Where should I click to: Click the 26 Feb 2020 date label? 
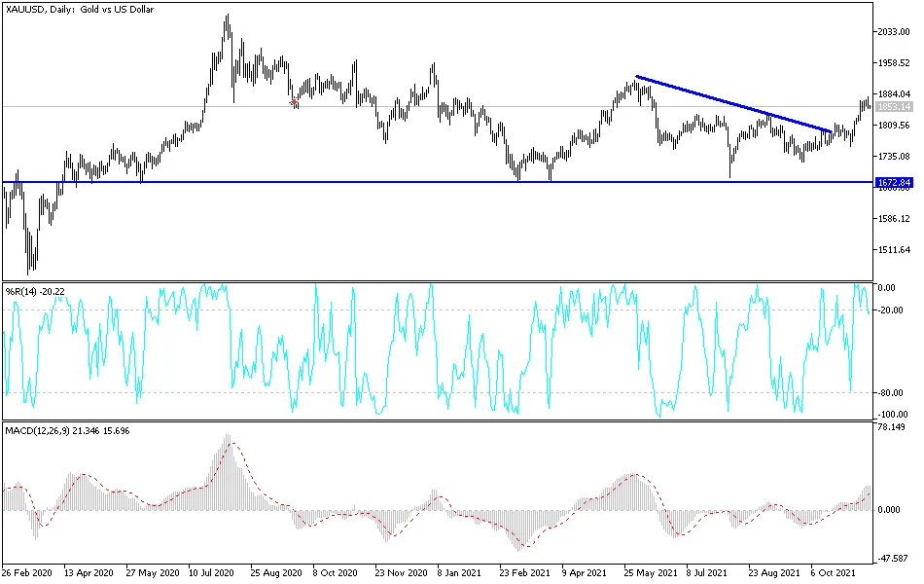[26, 572]
